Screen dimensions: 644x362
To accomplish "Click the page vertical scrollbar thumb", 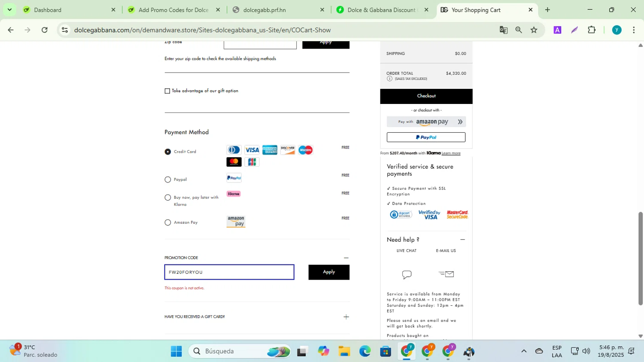I will 640,259.
